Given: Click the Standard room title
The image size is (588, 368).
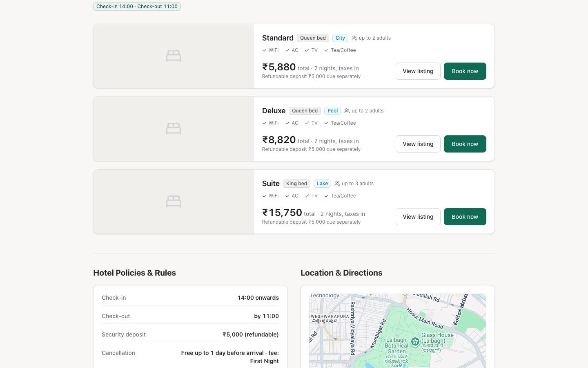Looking at the screenshot, I should pyautogui.click(x=278, y=38).
